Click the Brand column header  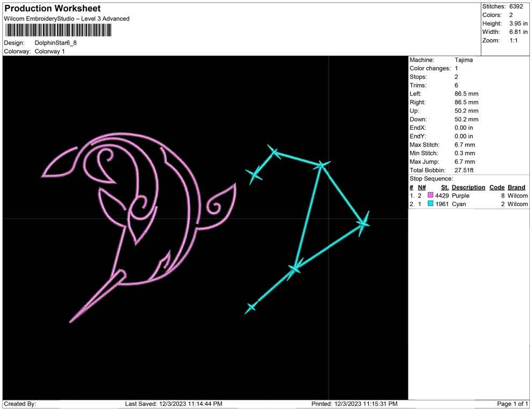[516, 187]
